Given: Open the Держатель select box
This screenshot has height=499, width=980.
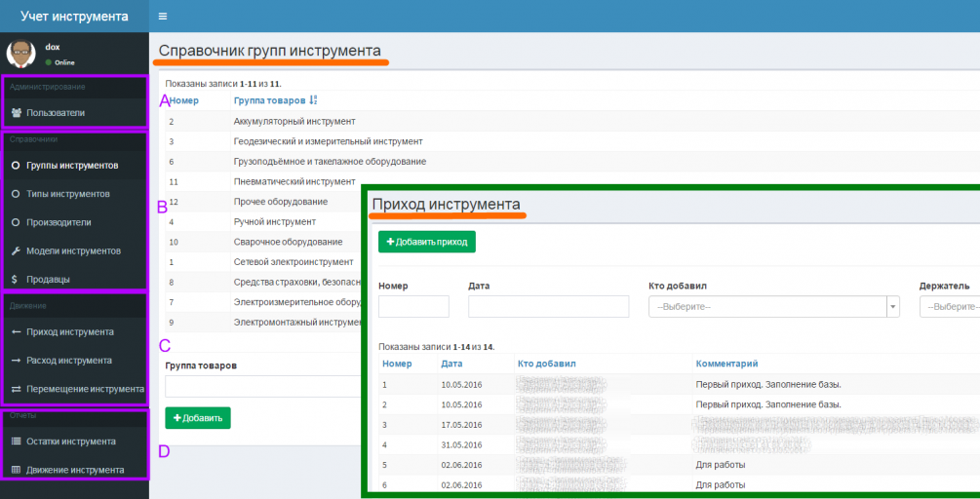Looking at the screenshot, I should (x=950, y=307).
